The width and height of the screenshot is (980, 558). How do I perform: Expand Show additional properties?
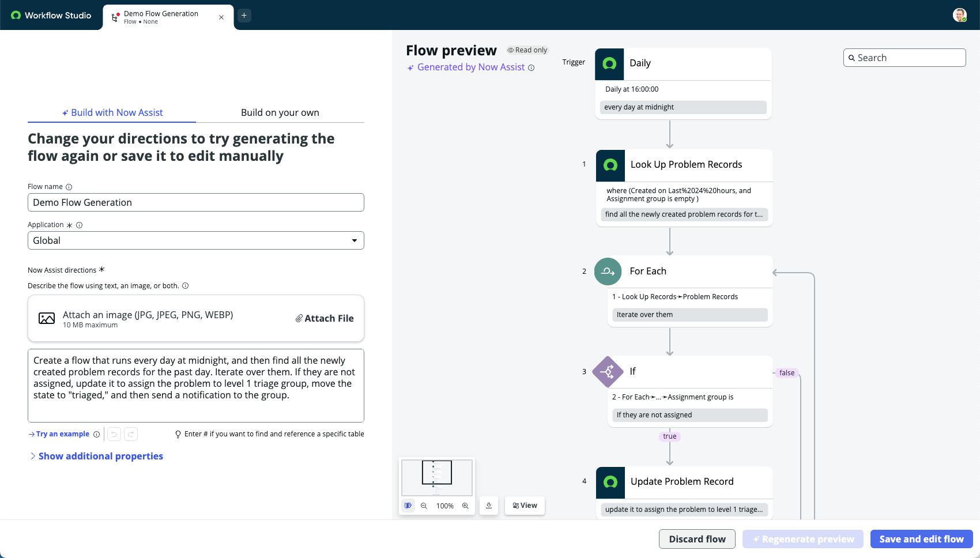96,456
